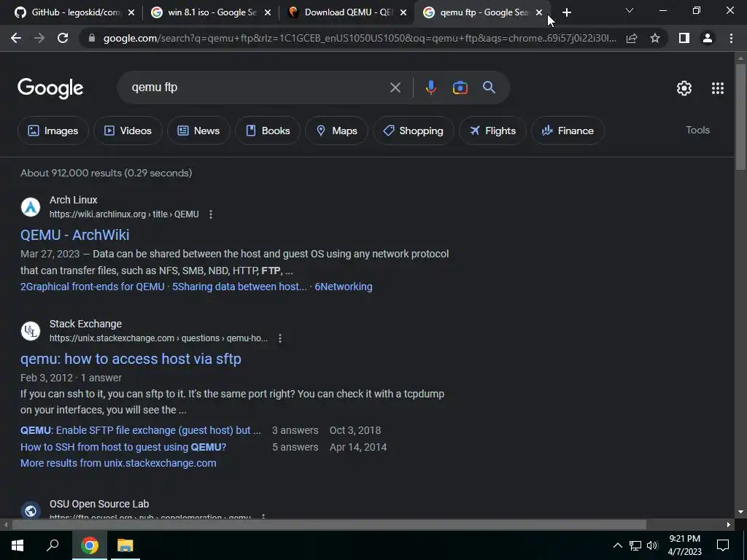The height and width of the screenshot is (560, 747).
Task: Filter results by Books
Action: coord(267,131)
